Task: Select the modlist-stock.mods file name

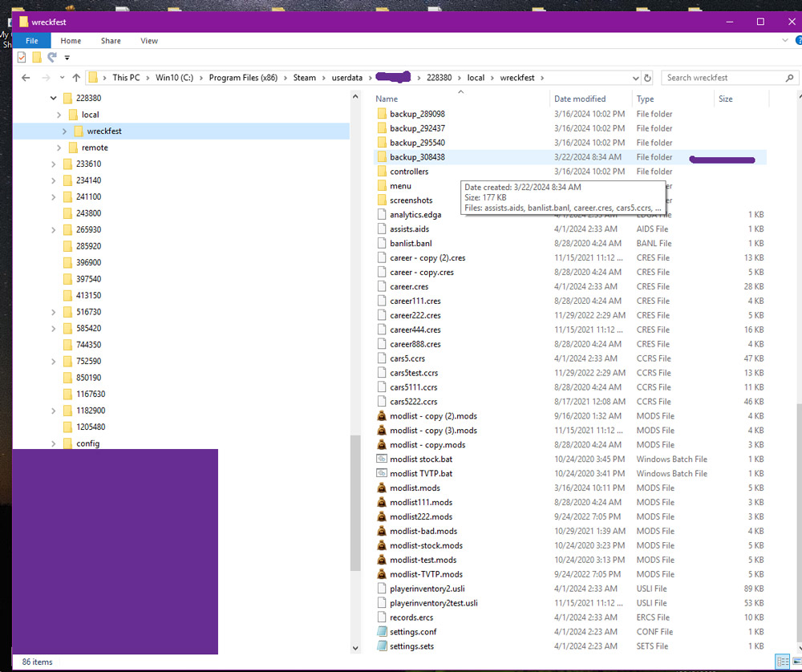Action: click(426, 545)
